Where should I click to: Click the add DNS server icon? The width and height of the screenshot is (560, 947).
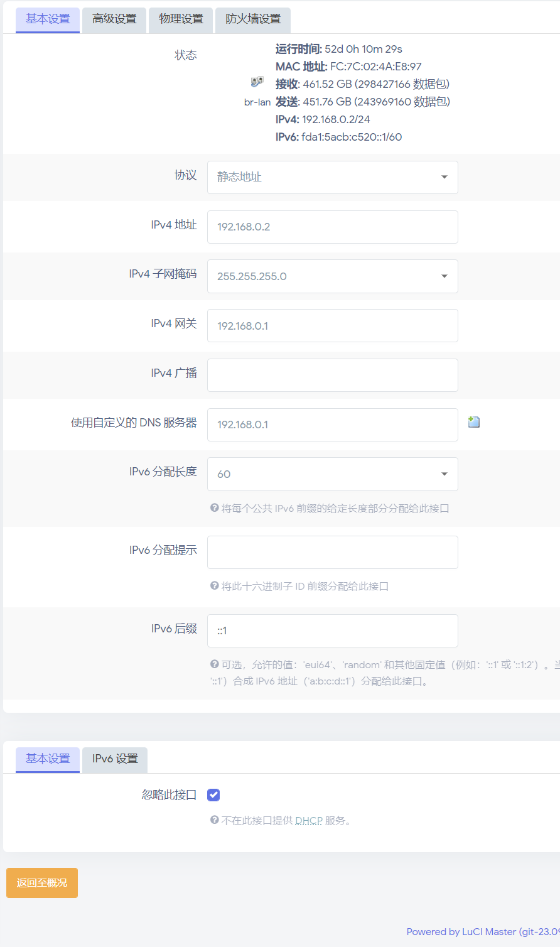pos(474,422)
